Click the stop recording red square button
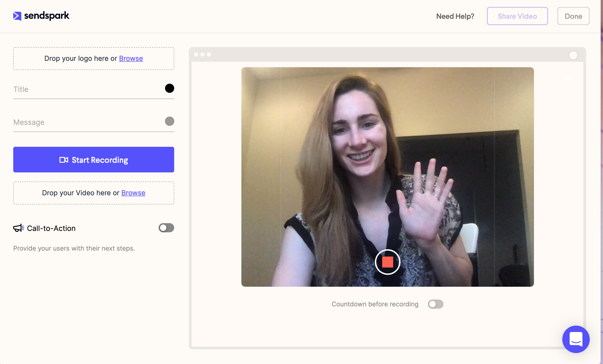Image resolution: width=603 pixels, height=364 pixels. click(x=388, y=262)
